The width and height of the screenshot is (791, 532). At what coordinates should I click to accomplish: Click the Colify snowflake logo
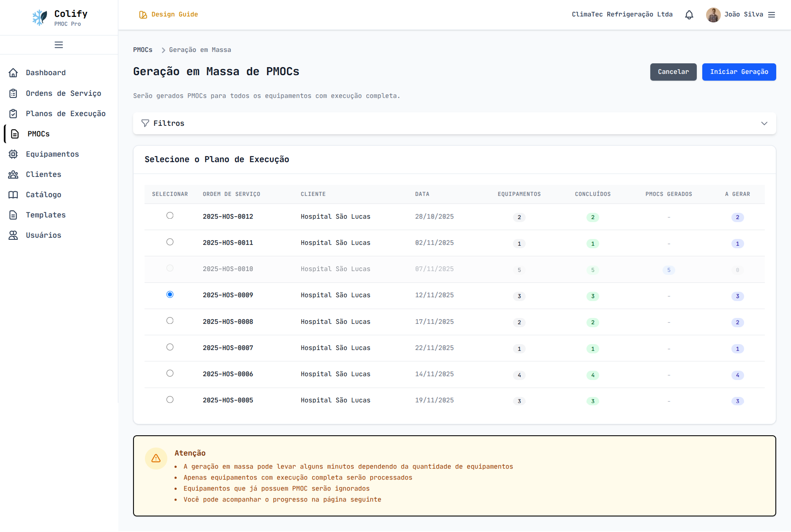[x=40, y=17]
